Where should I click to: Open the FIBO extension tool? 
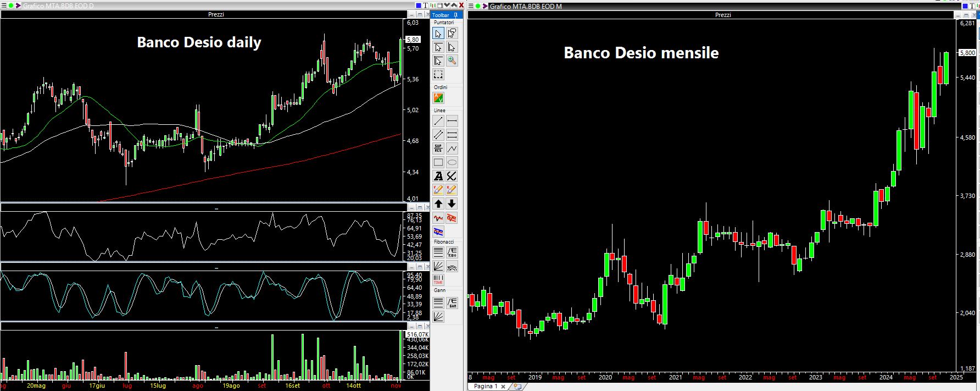pos(452,253)
